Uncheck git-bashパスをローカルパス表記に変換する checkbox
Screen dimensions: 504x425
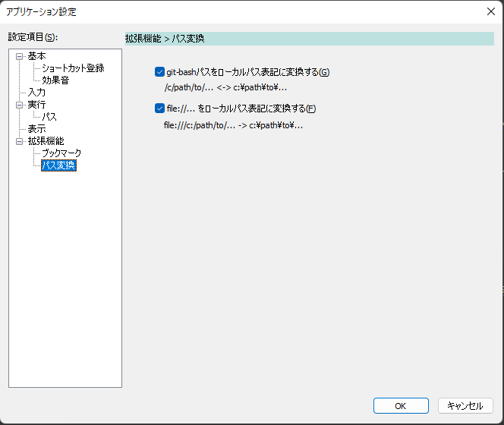(x=159, y=71)
